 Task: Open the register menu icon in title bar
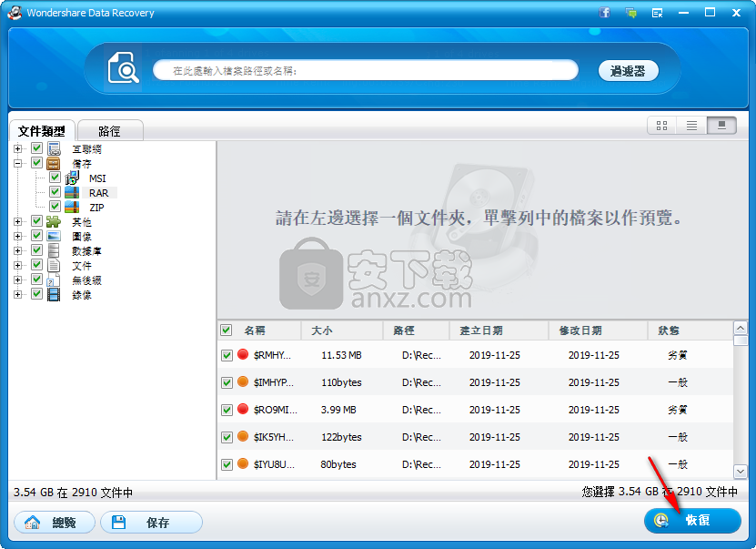[657, 13]
